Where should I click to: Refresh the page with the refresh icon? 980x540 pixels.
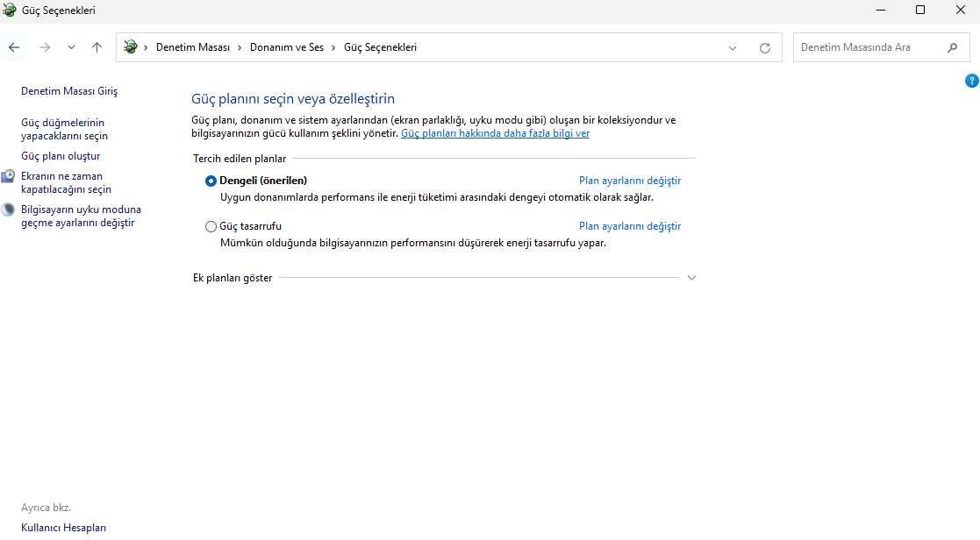click(764, 47)
